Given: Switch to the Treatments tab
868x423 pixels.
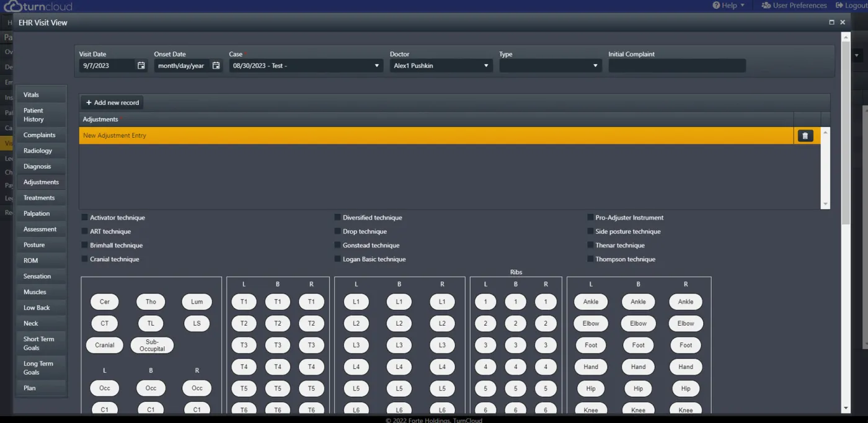Looking at the screenshot, I should point(41,198).
